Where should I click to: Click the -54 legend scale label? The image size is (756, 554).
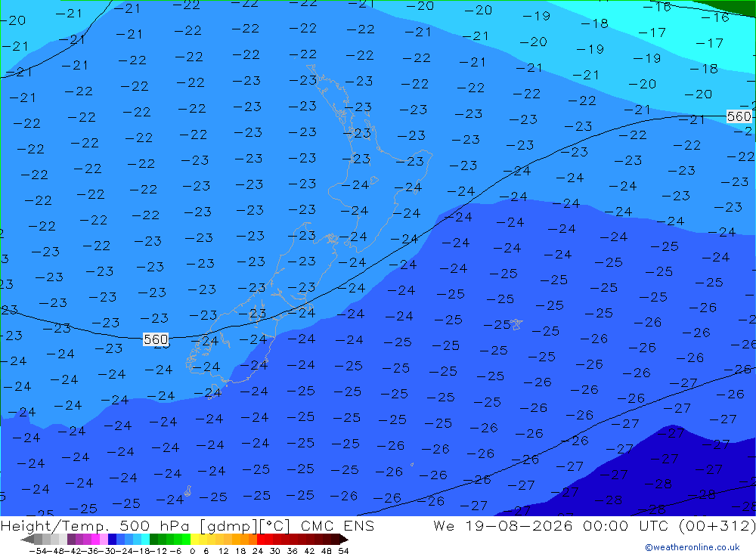(x=38, y=551)
